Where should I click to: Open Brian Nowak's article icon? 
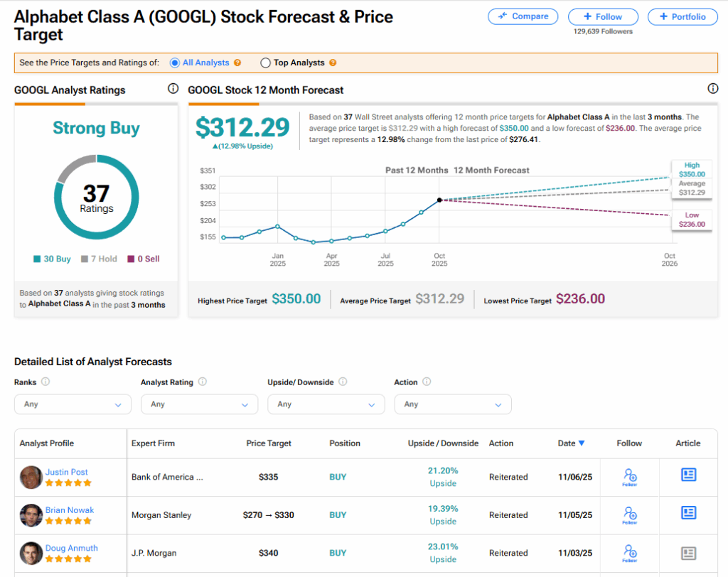(688, 514)
